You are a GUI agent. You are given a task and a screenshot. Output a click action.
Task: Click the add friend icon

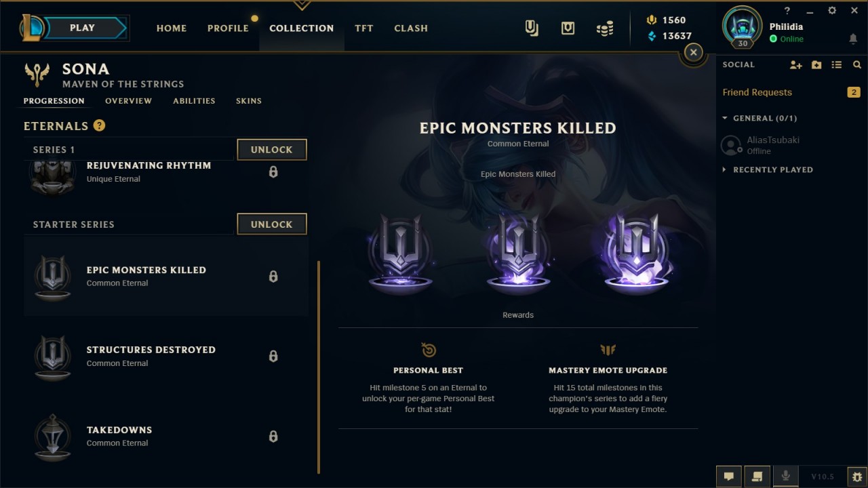796,64
